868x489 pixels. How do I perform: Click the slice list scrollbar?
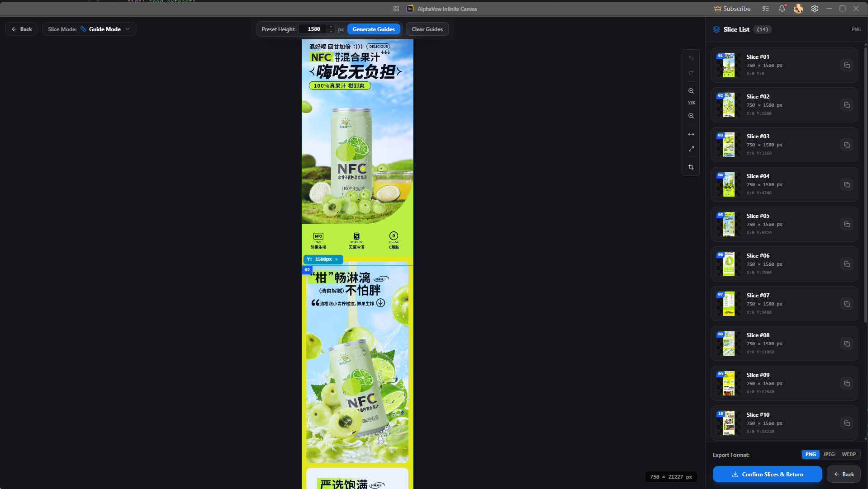pos(865,184)
